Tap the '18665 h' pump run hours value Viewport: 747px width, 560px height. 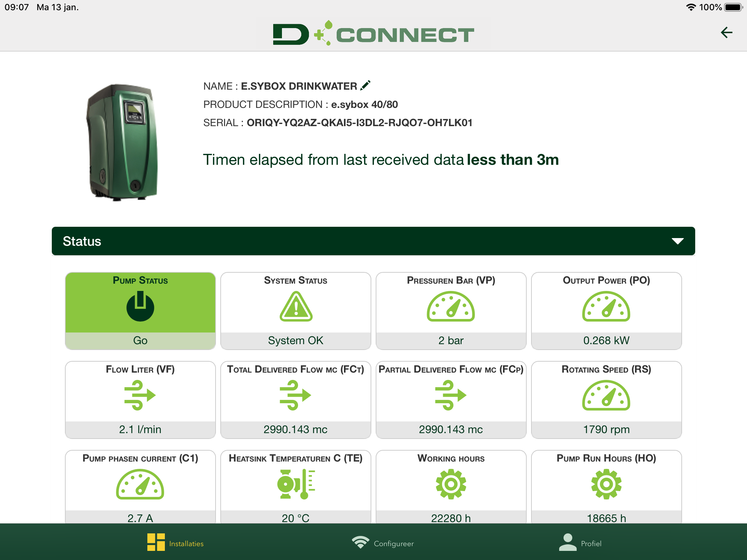click(606, 518)
